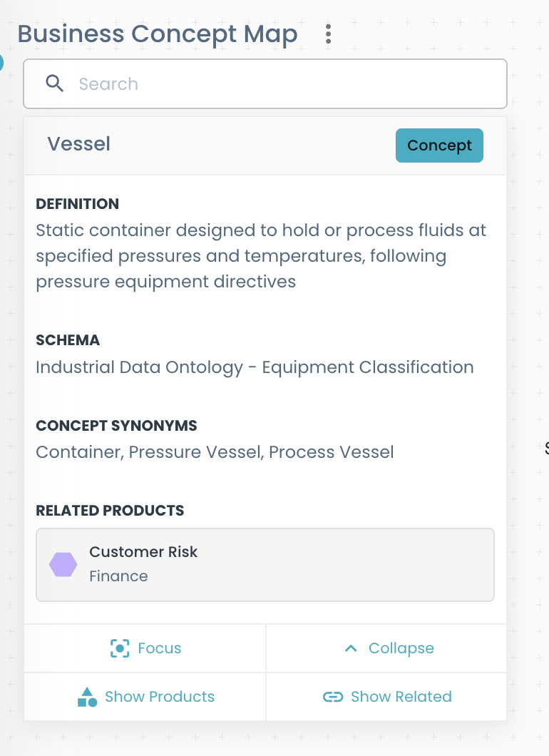Click the teal circle at the left edge
The image size is (549, 756).
tap(1, 63)
